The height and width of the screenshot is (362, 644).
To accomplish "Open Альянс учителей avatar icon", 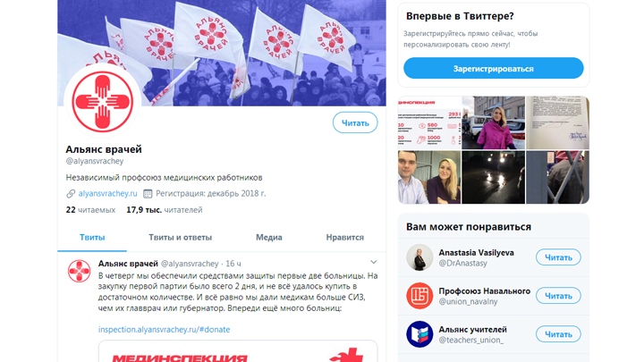I will (x=419, y=334).
